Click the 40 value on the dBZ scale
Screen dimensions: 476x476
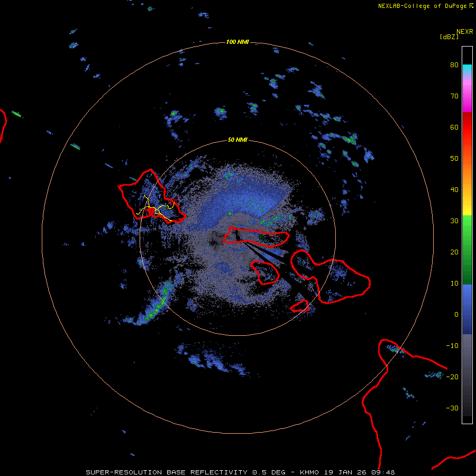click(454, 190)
